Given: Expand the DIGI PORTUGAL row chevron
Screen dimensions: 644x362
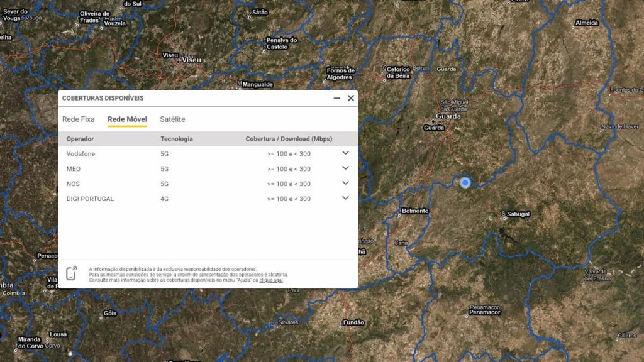Looking at the screenshot, I should pyautogui.click(x=345, y=198).
